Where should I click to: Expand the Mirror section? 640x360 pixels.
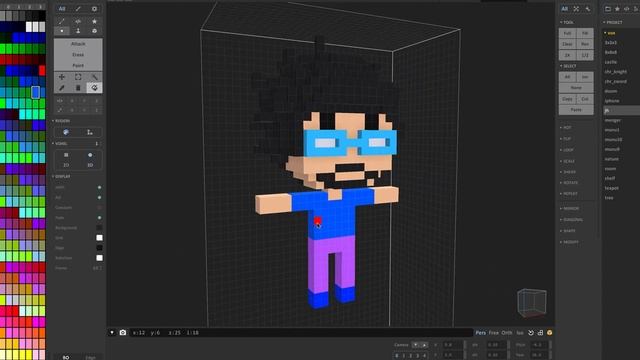[569, 209]
